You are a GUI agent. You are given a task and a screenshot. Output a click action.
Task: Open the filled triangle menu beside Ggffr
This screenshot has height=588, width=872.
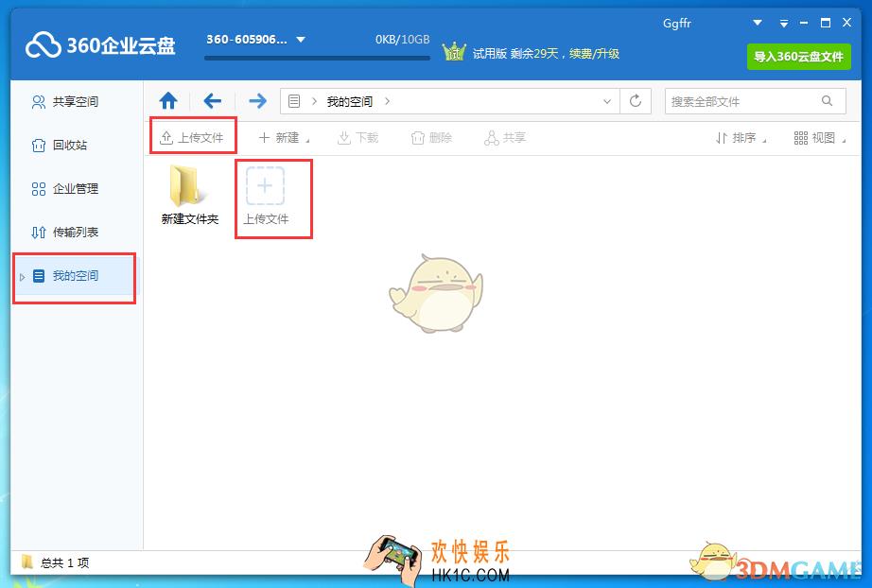click(757, 23)
